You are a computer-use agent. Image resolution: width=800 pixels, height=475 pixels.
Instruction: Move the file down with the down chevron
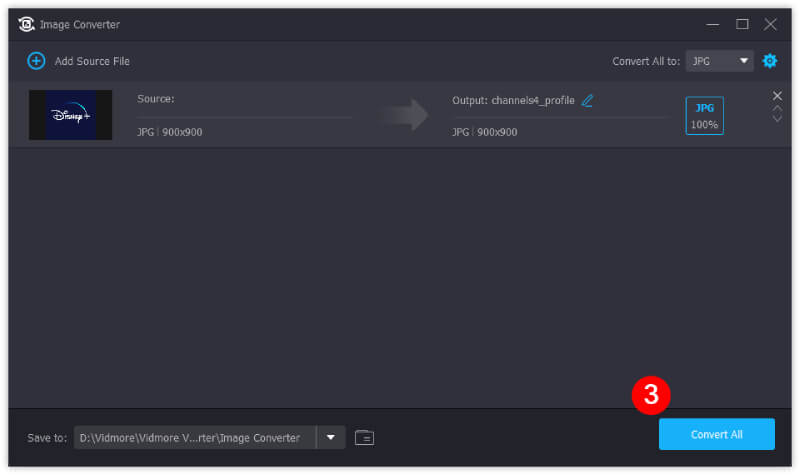pos(777,119)
